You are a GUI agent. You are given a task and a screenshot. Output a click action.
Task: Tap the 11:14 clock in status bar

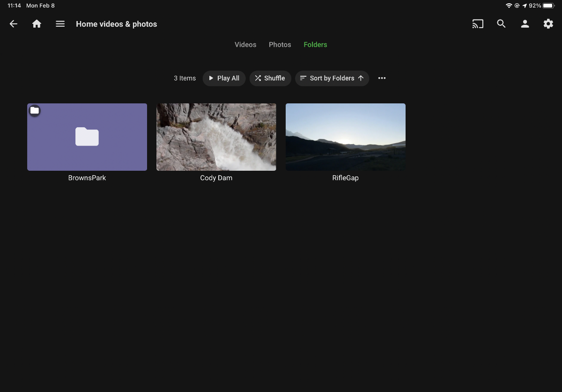[14, 6]
